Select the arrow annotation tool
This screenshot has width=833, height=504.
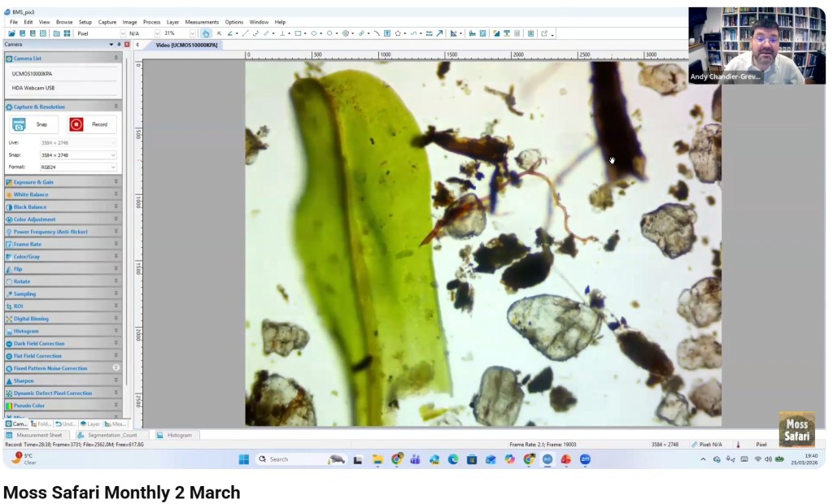439,33
